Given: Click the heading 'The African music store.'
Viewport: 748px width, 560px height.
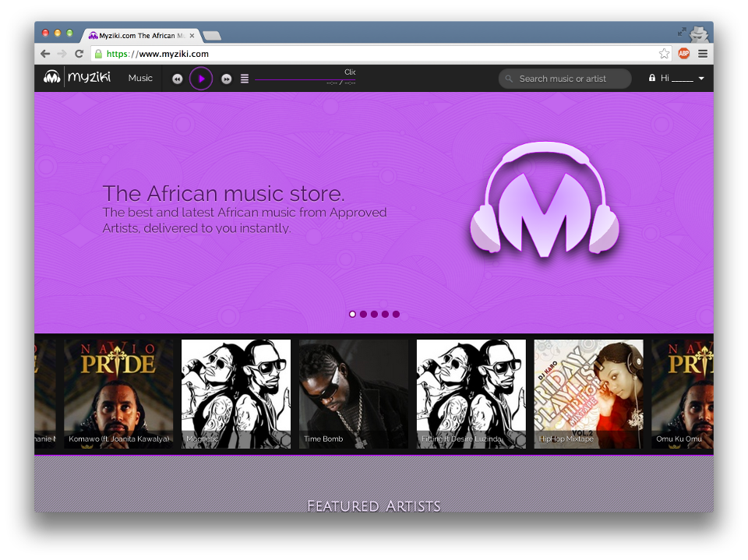Looking at the screenshot, I should (x=224, y=194).
